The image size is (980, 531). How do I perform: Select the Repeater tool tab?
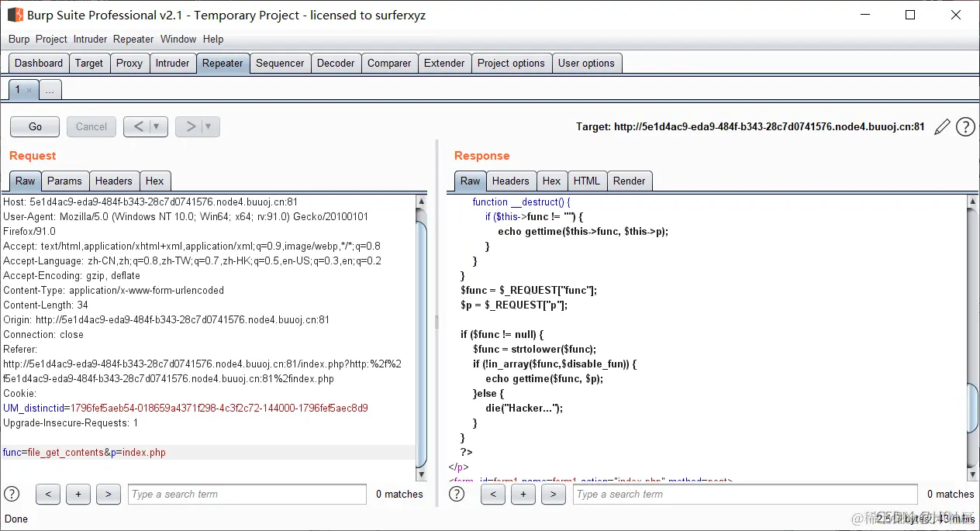[223, 63]
